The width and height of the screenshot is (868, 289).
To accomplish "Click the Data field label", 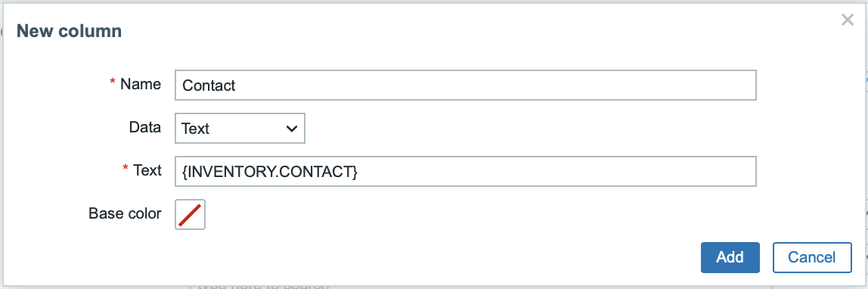I will click(x=145, y=127).
